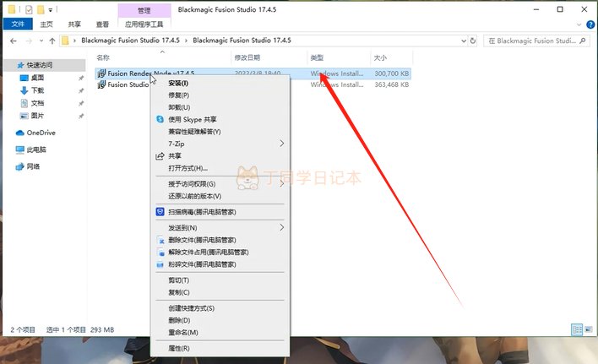Click 粉碎文件(腾讯电脑管家) icon entry
Image resolution: width=598 pixels, height=364 pixels.
pyautogui.click(x=160, y=264)
